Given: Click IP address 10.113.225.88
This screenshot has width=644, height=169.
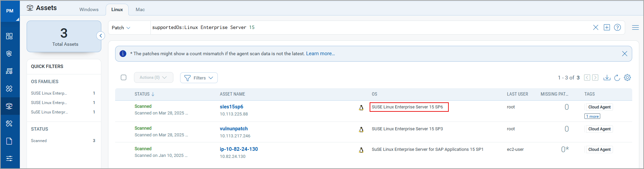Looking at the screenshot, I should click(234, 114).
